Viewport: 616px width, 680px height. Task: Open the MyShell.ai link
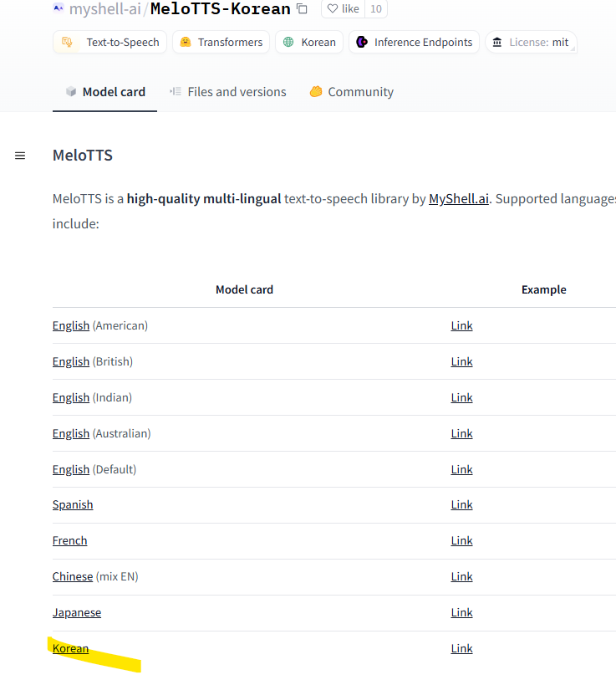[x=459, y=199]
